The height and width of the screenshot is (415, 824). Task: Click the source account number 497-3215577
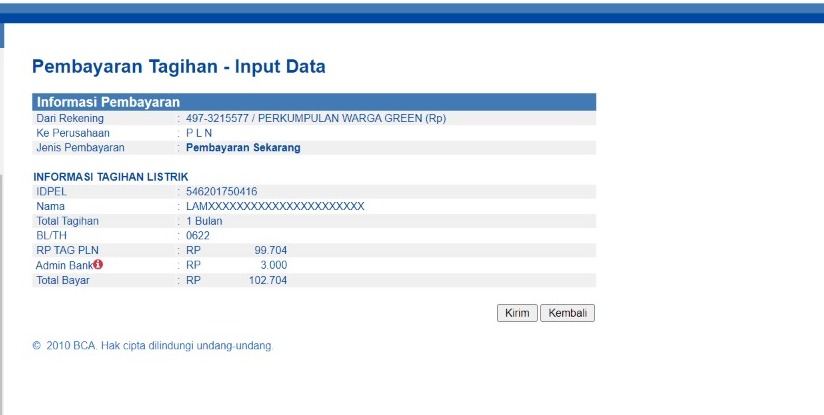215,118
